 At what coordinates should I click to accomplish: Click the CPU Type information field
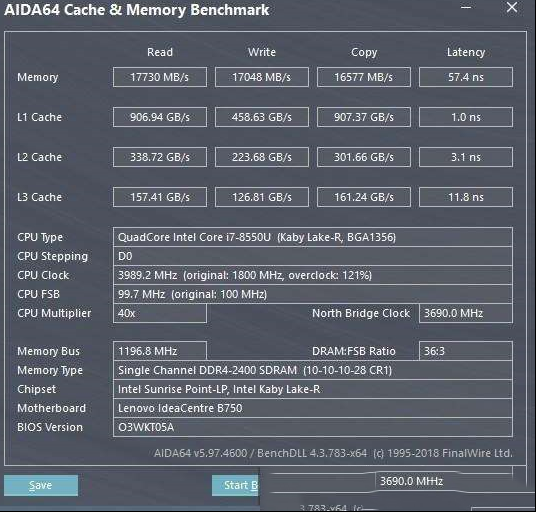coord(313,237)
